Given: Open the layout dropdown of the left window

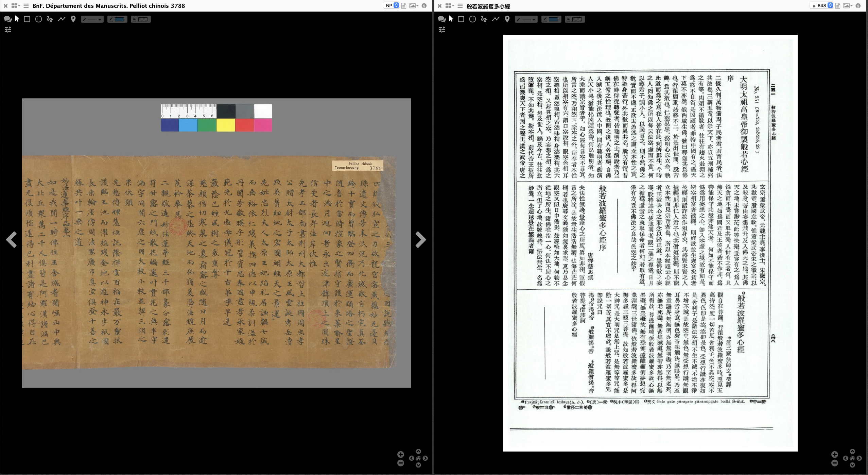Looking at the screenshot, I should pos(16,5).
